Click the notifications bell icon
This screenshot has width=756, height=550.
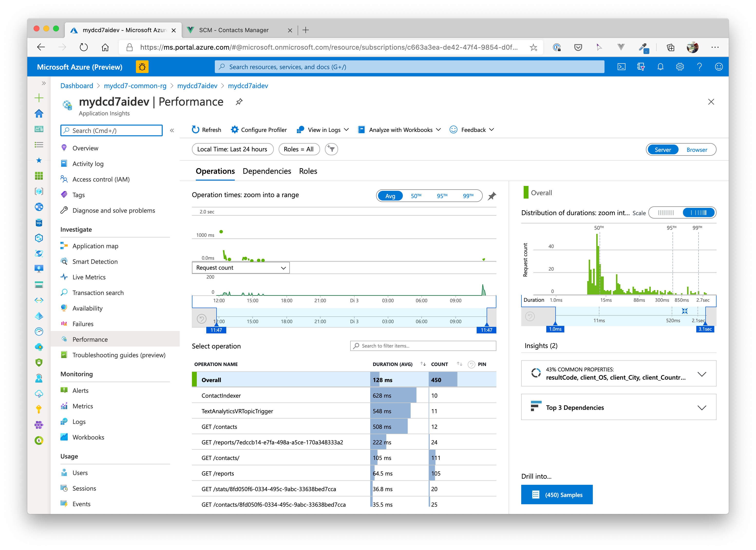[660, 67]
